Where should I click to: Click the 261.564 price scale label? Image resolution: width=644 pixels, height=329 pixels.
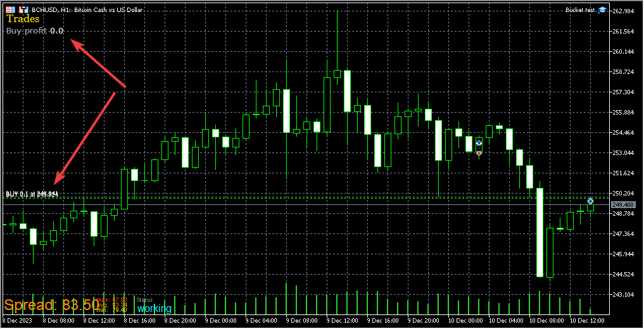click(623, 32)
